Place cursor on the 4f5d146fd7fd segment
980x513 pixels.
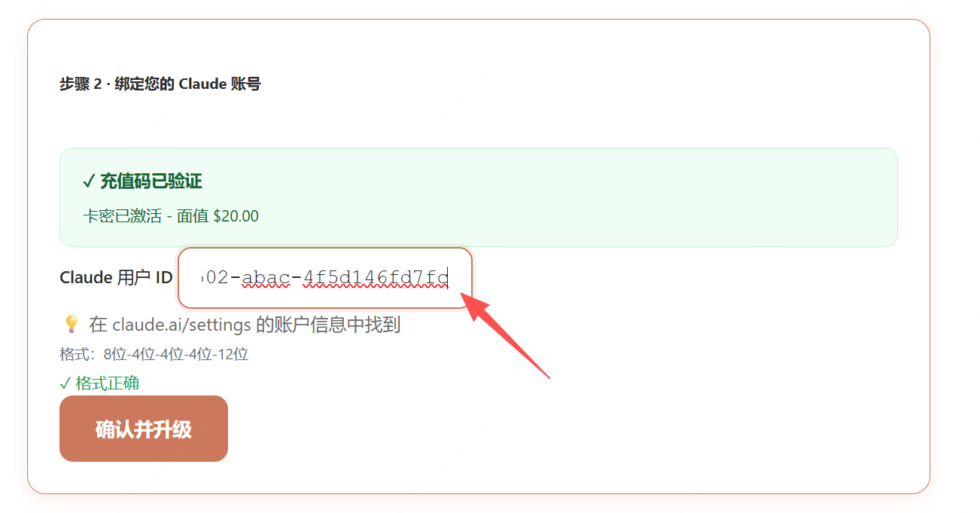point(376,278)
